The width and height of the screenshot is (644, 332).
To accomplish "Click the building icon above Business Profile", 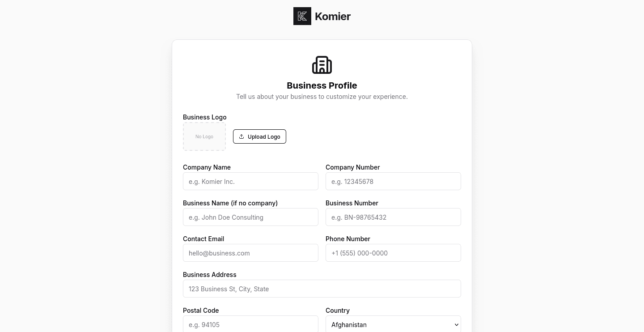I will point(322,65).
